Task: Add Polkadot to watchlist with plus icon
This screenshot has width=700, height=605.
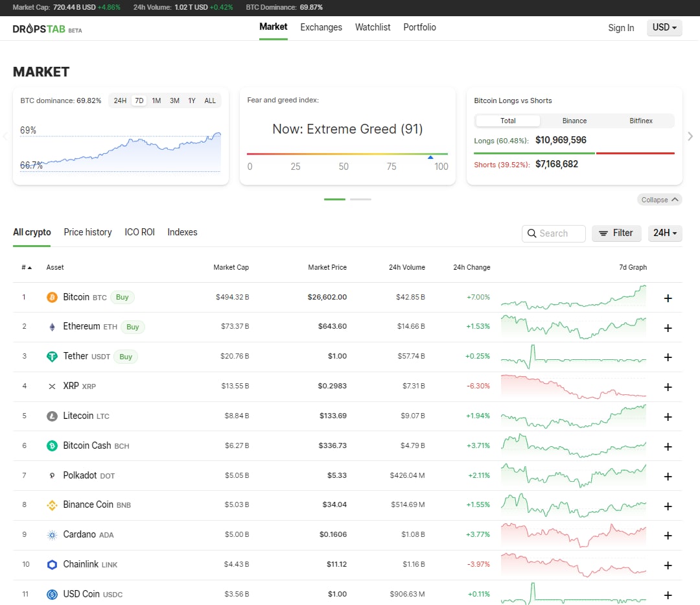Action: pos(668,477)
